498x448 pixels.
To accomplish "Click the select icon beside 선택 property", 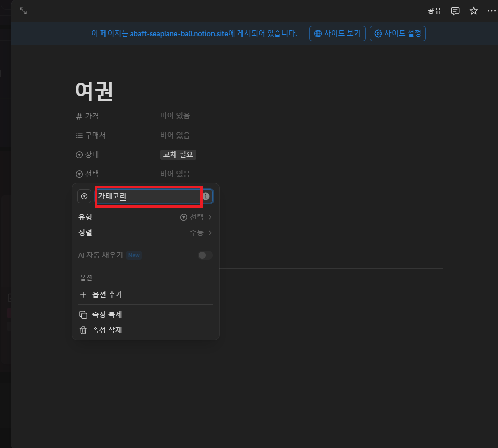I will (79, 174).
